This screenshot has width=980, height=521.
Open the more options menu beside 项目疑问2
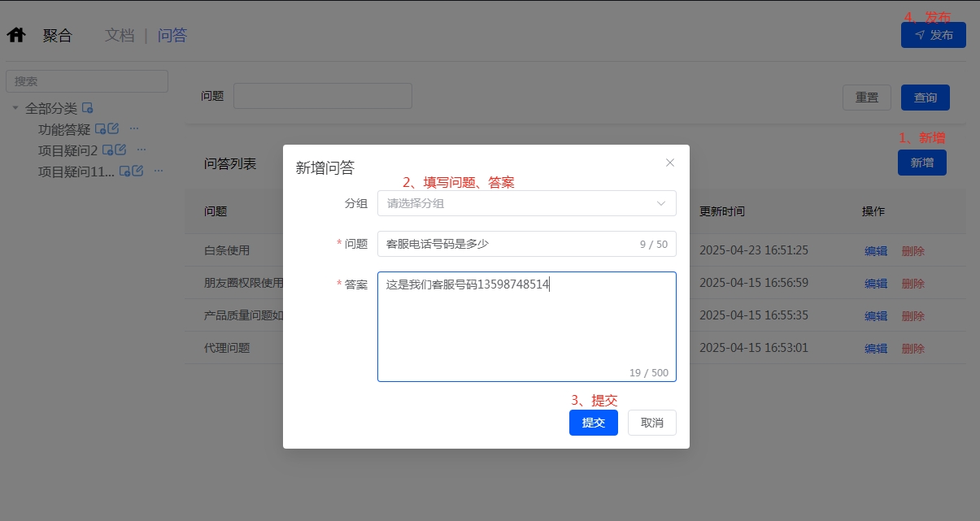141,150
